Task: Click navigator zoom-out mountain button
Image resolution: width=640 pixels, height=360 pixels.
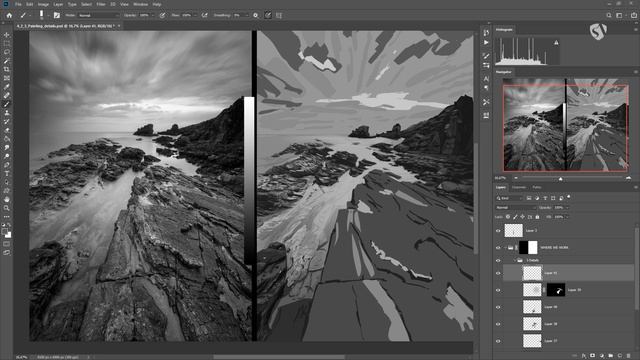Action: [x=516, y=178]
